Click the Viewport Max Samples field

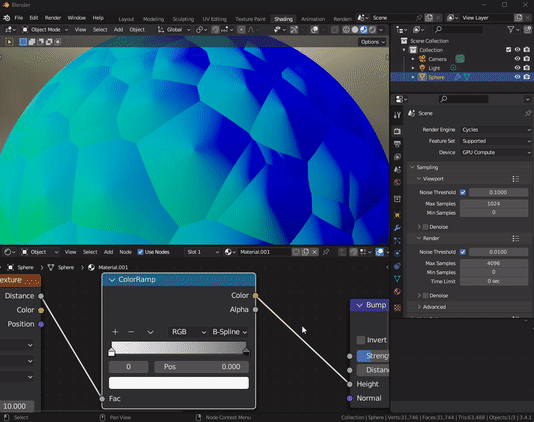[493, 204]
